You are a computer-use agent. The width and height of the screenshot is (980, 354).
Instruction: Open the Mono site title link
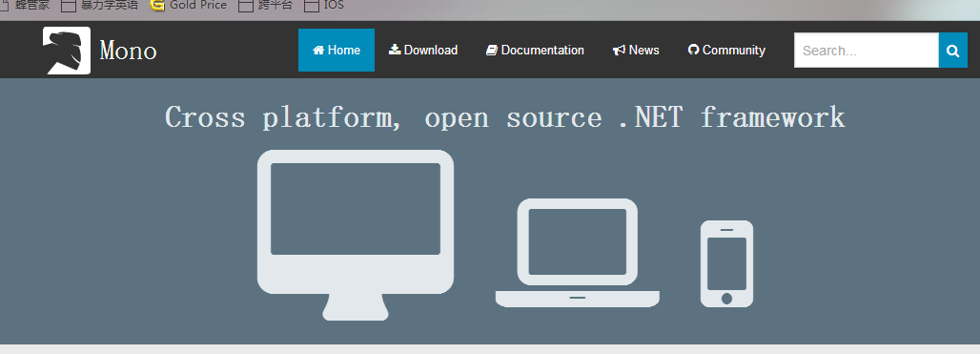point(128,51)
